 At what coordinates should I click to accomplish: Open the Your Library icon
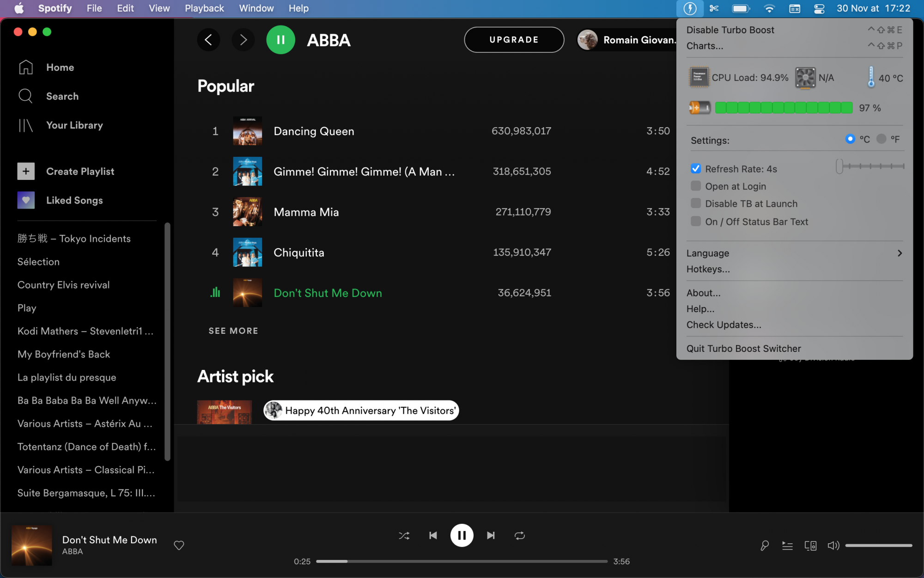[25, 125]
